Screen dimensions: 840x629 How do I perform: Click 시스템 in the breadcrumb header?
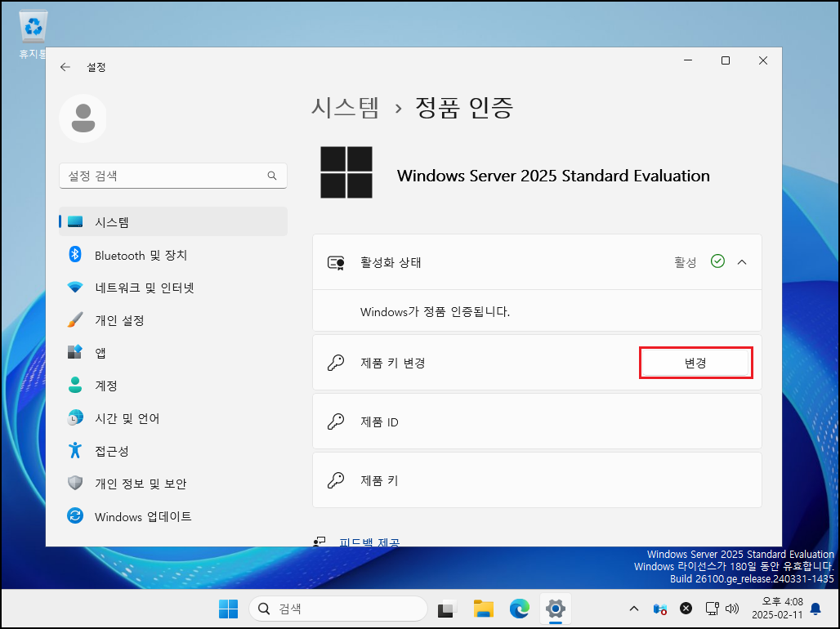coord(346,108)
